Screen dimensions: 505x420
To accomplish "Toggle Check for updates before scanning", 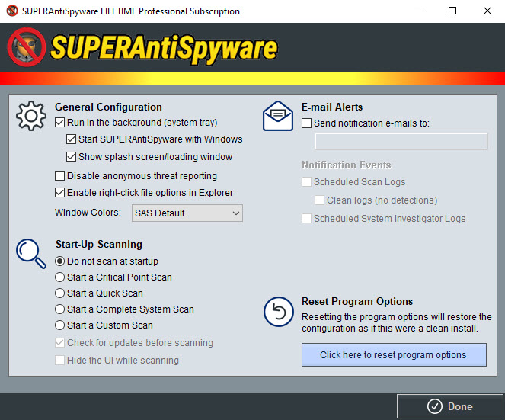I will pyautogui.click(x=59, y=343).
